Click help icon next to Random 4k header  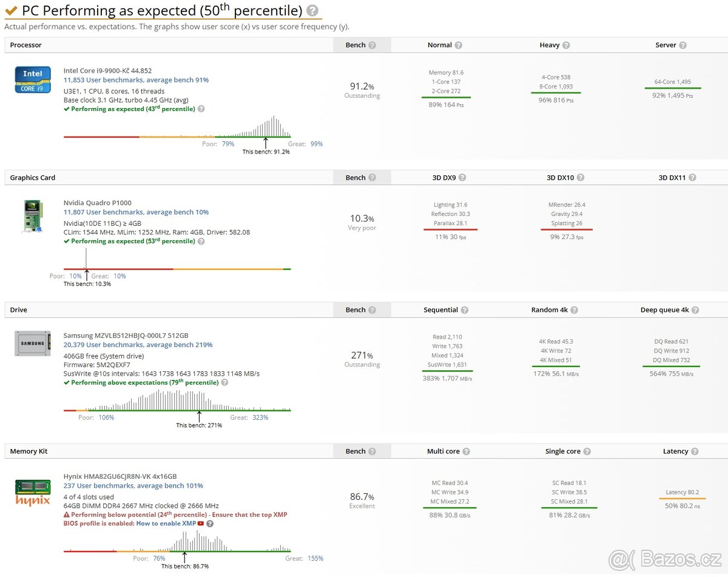tap(574, 310)
